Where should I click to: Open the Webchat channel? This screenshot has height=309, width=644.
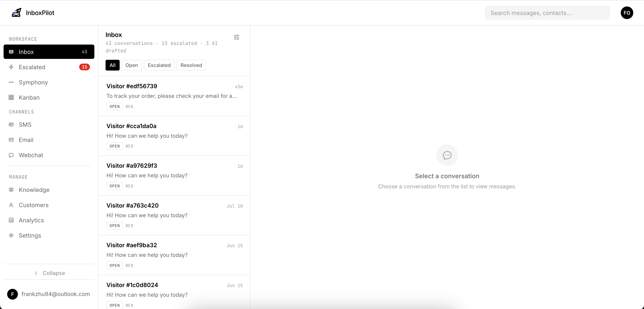click(x=49, y=155)
